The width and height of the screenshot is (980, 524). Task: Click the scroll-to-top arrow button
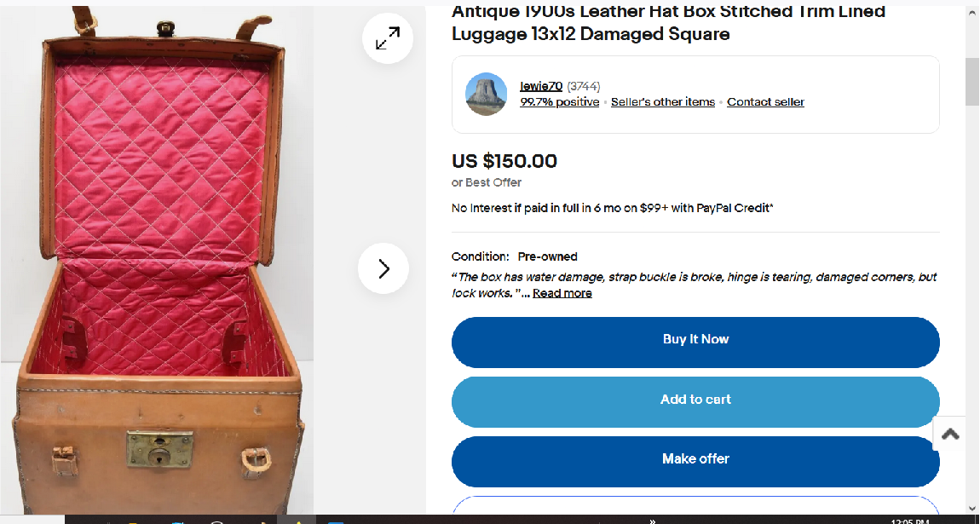tap(950, 434)
